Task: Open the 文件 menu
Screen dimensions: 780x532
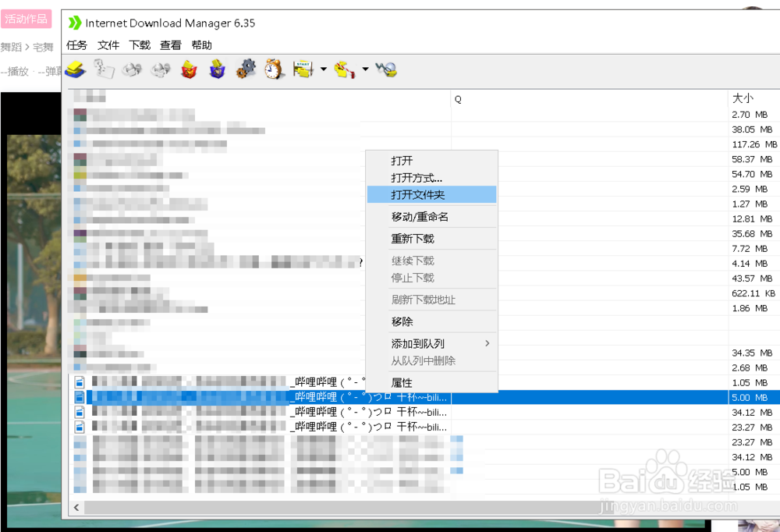Action: [x=108, y=45]
